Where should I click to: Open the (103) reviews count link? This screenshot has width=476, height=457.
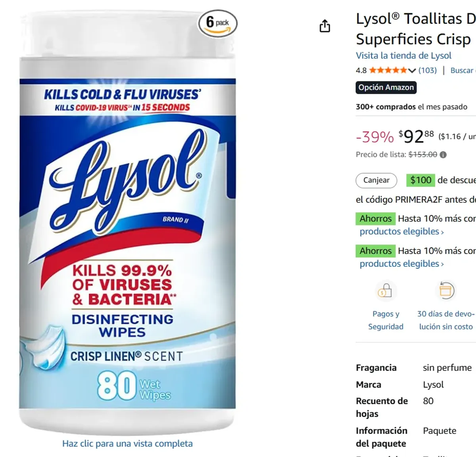(428, 70)
